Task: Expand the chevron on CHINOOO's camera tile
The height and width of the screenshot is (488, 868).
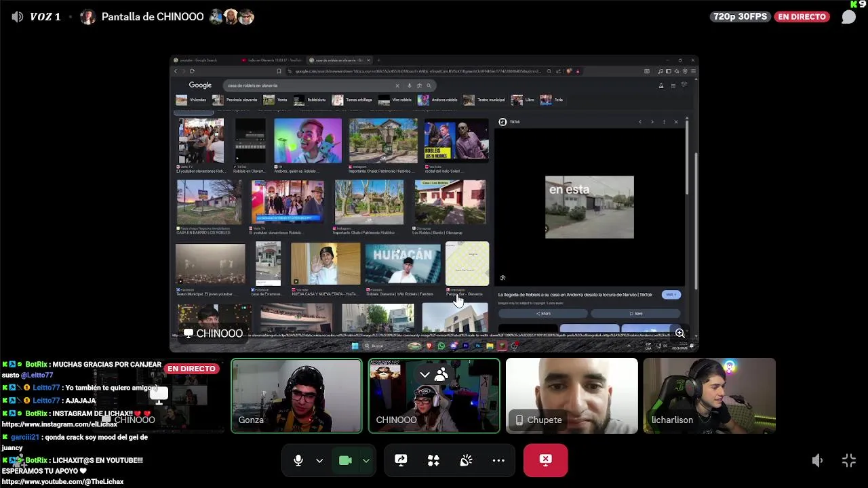Action: 425,374
